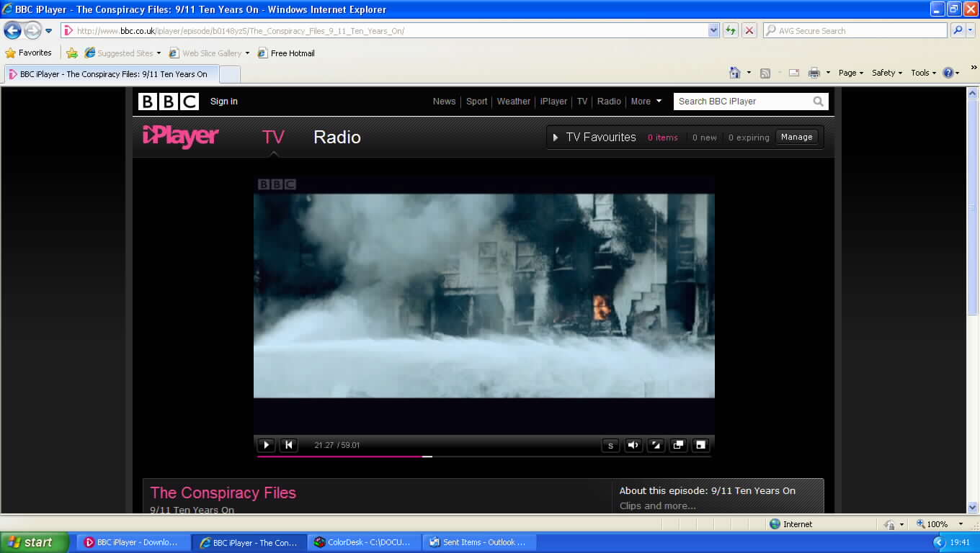Click the '0 new' favourites count
Screen dimensions: 980x553
point(705,138)
